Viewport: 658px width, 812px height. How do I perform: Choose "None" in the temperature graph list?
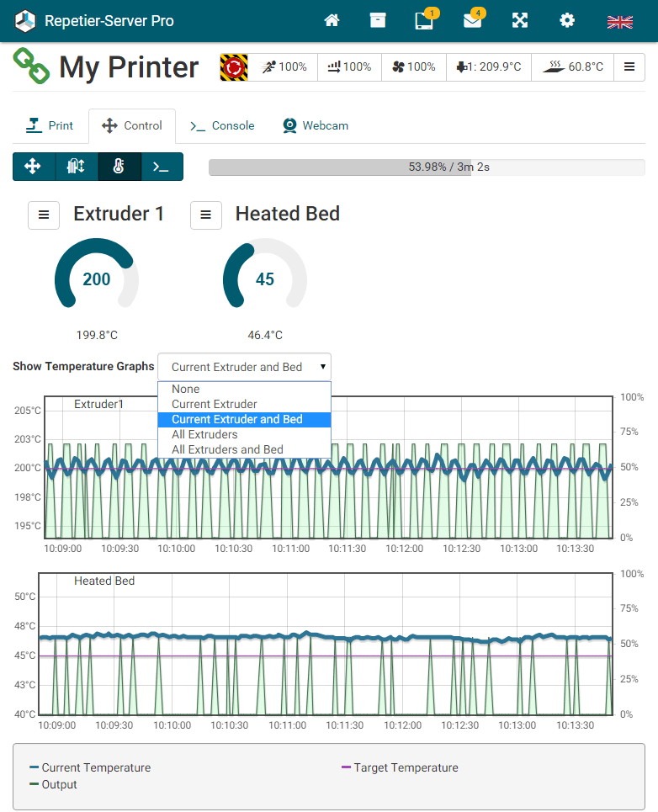coord(186,389)
